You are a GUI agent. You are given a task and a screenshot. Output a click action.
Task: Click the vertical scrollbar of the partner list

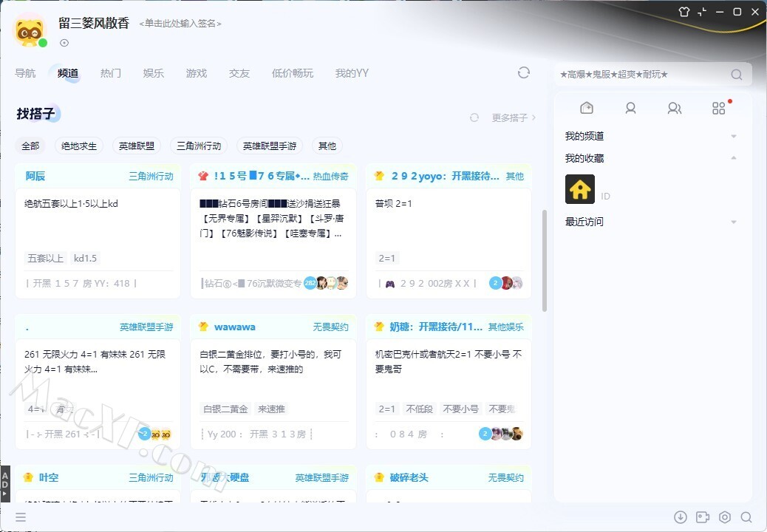(545, 261)
